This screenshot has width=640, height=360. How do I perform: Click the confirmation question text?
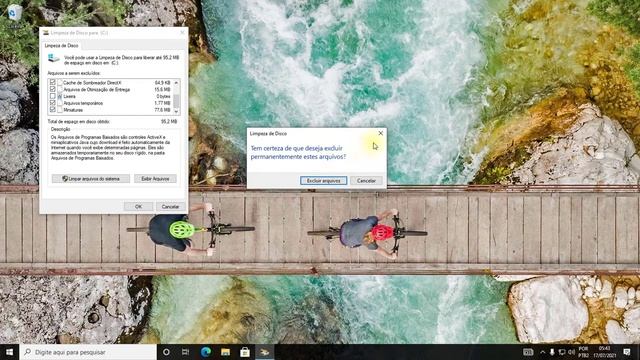pyautogui.click(x=298, y=152)
